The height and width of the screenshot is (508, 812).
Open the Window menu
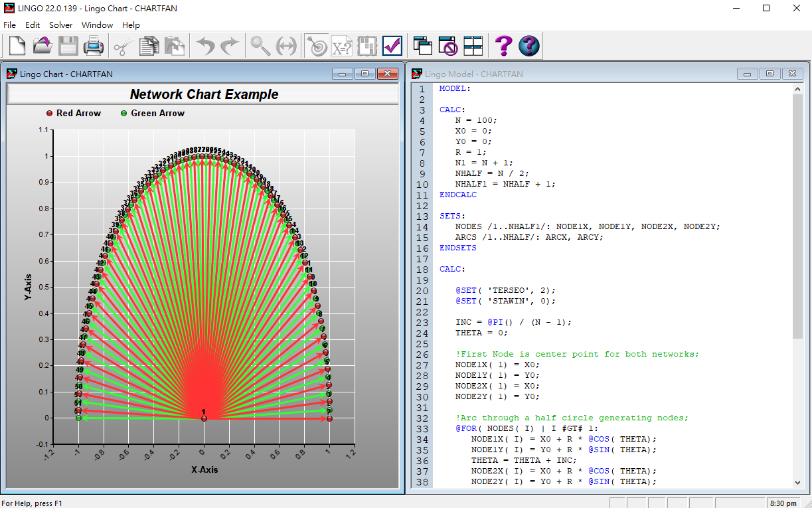point(97,25)
